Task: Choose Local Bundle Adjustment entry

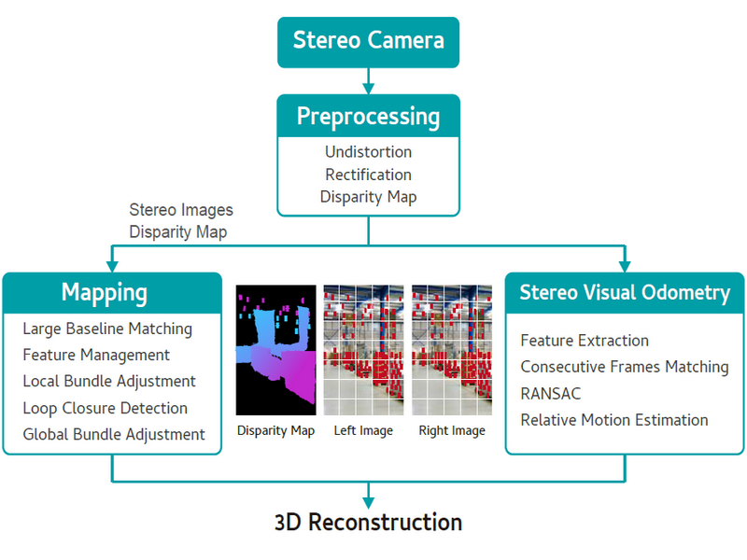Action: (109, 381)
